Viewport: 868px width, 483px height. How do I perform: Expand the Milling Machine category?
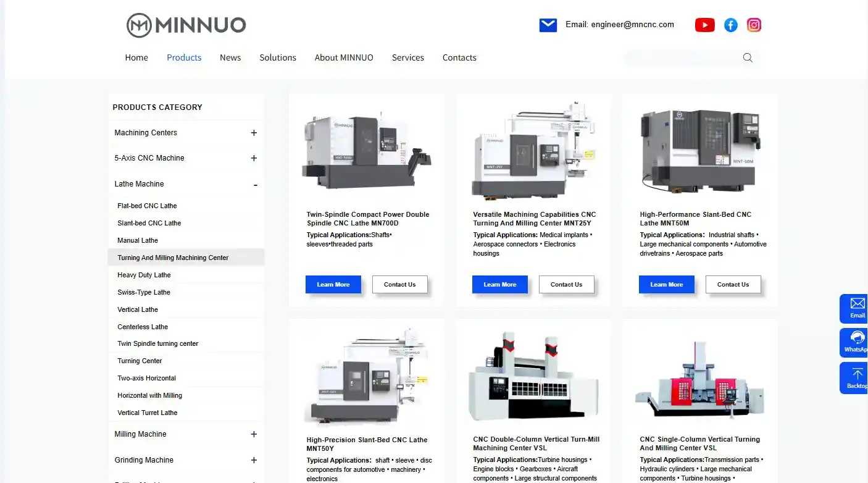254,434
